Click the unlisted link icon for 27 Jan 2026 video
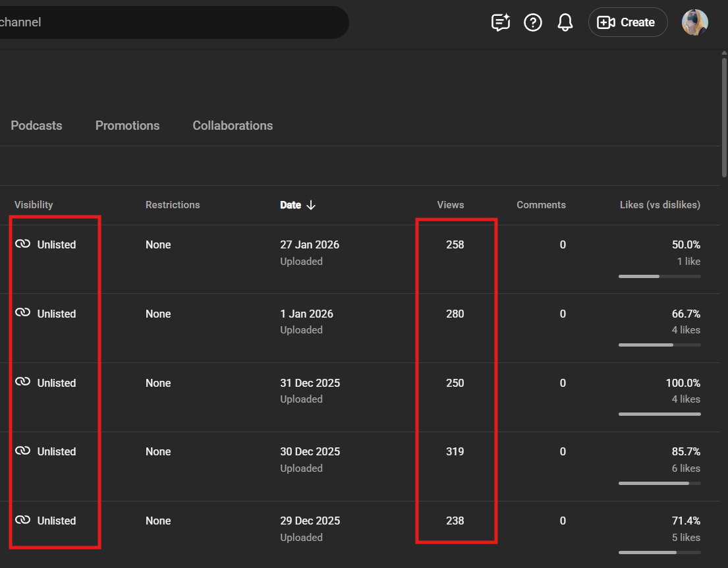 [x=23, y=244]
